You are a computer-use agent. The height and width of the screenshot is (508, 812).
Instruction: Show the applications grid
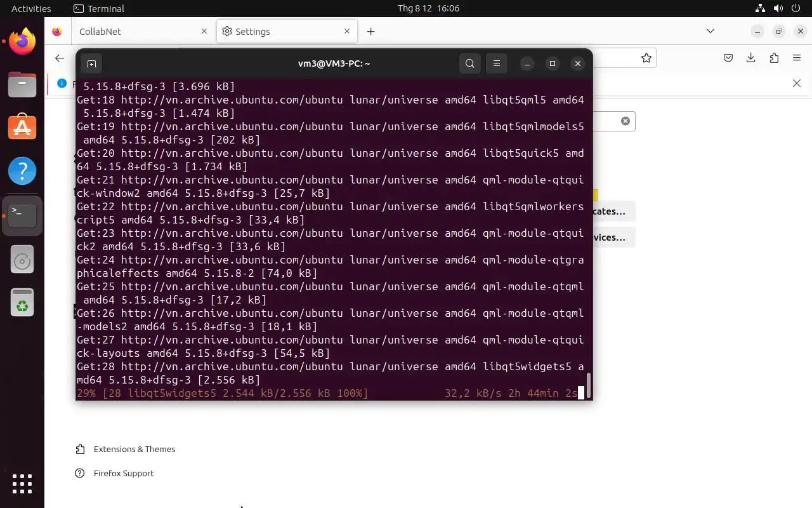pyautogui.click(x=22, y=483)
